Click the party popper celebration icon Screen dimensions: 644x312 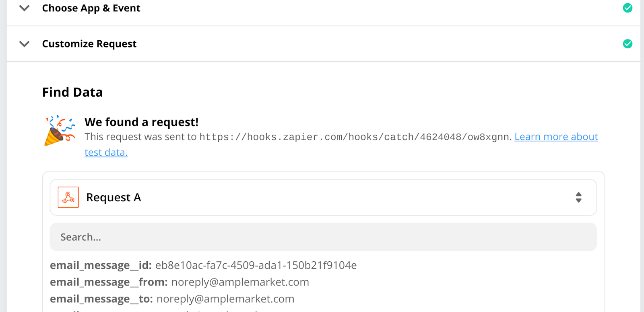point(60,130)
